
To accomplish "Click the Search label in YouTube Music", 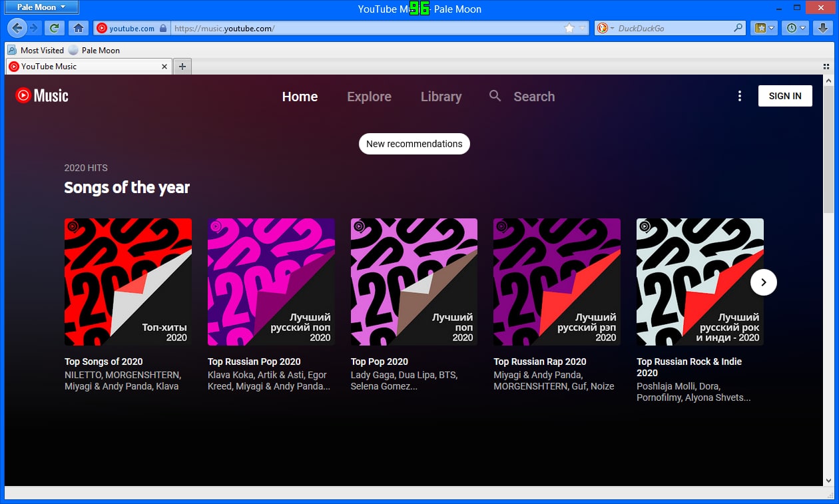I will coord(534,97).
